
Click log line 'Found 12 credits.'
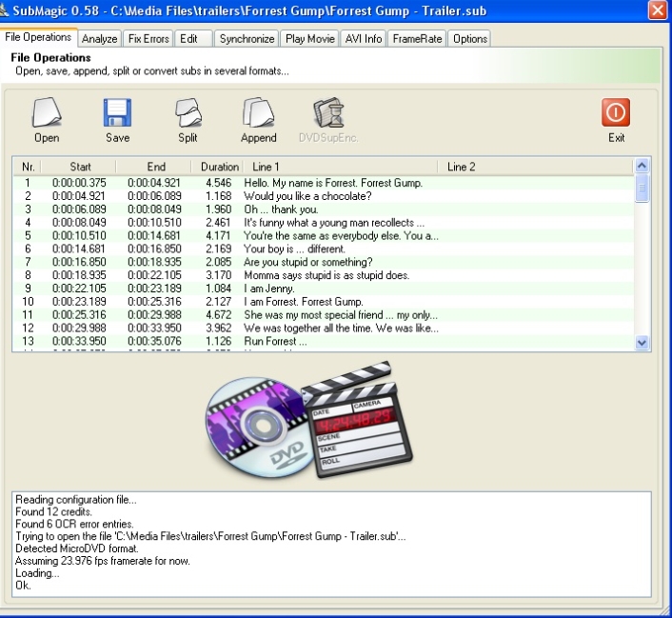[x=53, y=511]
